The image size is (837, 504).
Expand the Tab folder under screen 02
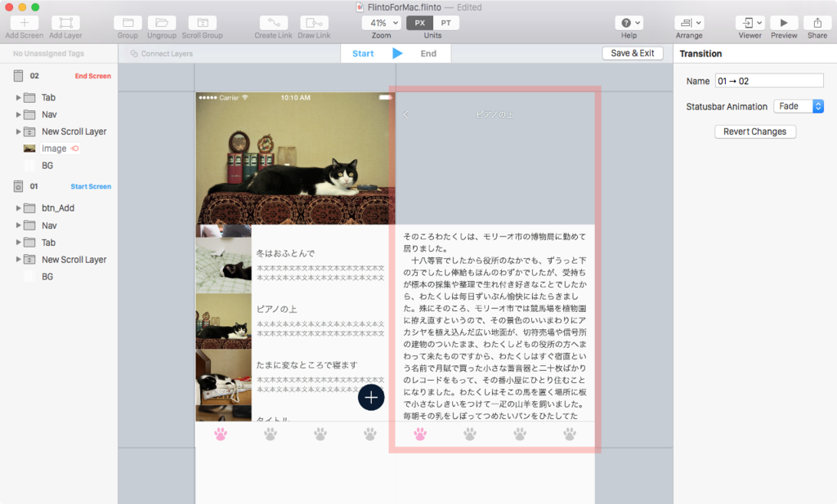pyautogui.click(x=18, y=97)
